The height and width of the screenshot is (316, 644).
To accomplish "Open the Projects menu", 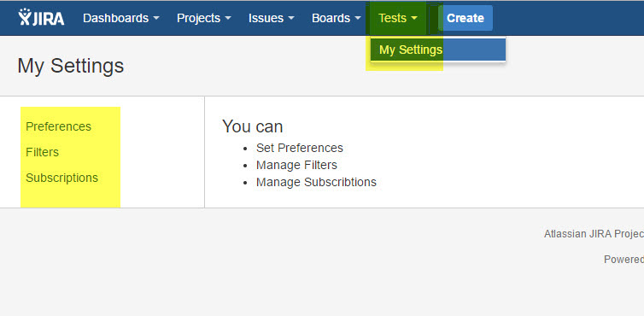I will click(x=204, y=18).
